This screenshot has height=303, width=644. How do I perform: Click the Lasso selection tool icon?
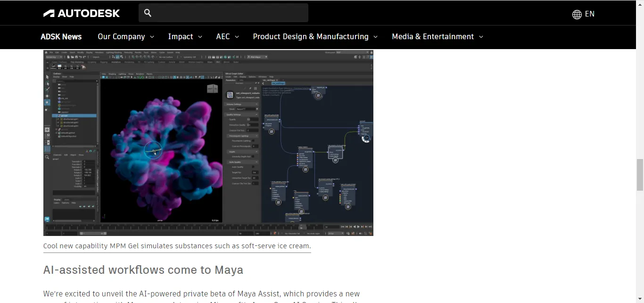point(47,84)
